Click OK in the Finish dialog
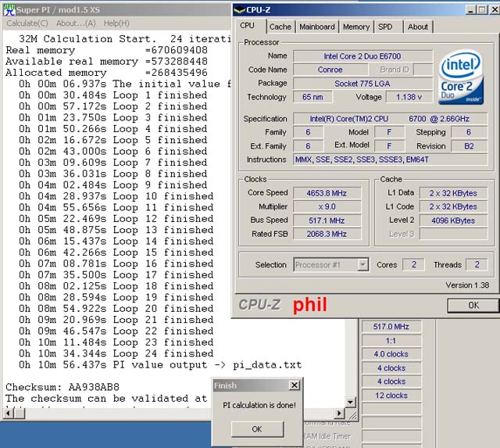The width and height of the screenshot is (500, 448). (257, 429)
